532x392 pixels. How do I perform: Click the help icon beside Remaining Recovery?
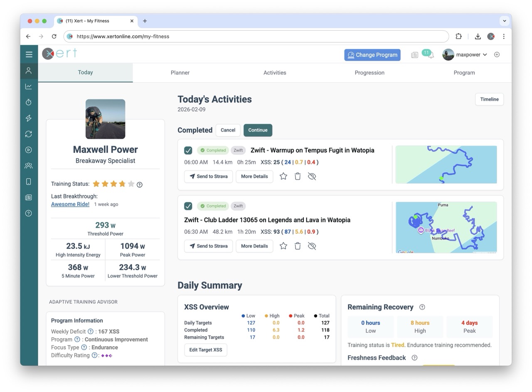(x=422, y=307)
